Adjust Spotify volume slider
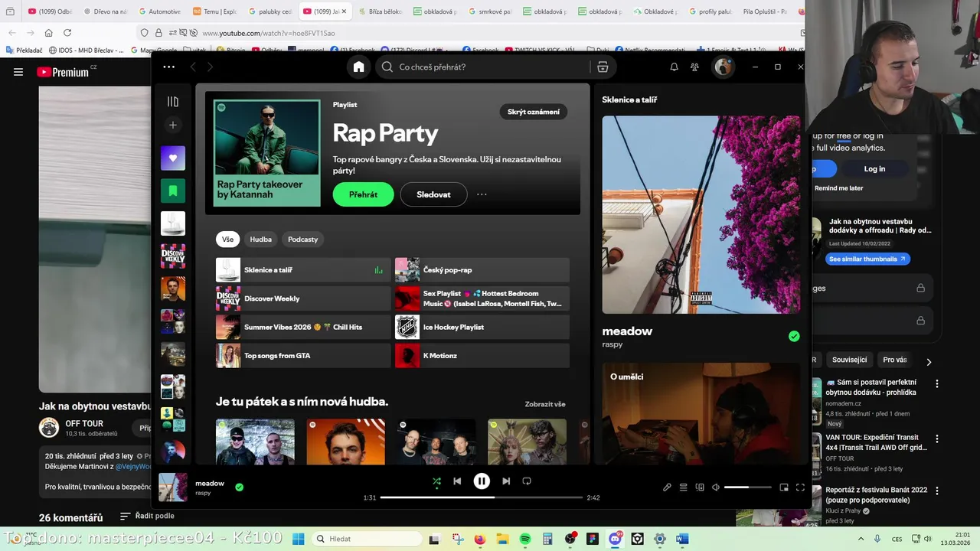The height and width of the screenshot is (551, 980). pyautogui.click(x=747, y=487)
